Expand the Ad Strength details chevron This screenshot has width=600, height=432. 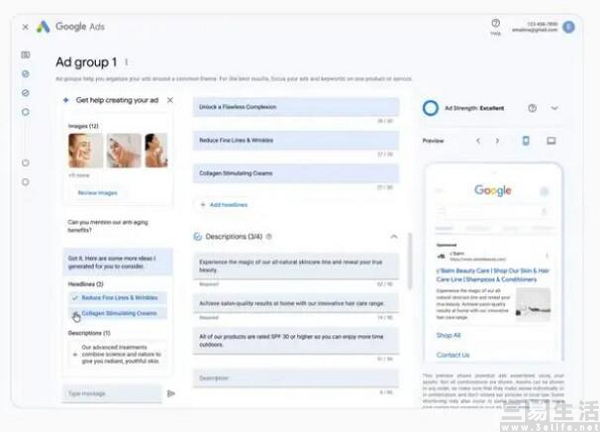555,108
